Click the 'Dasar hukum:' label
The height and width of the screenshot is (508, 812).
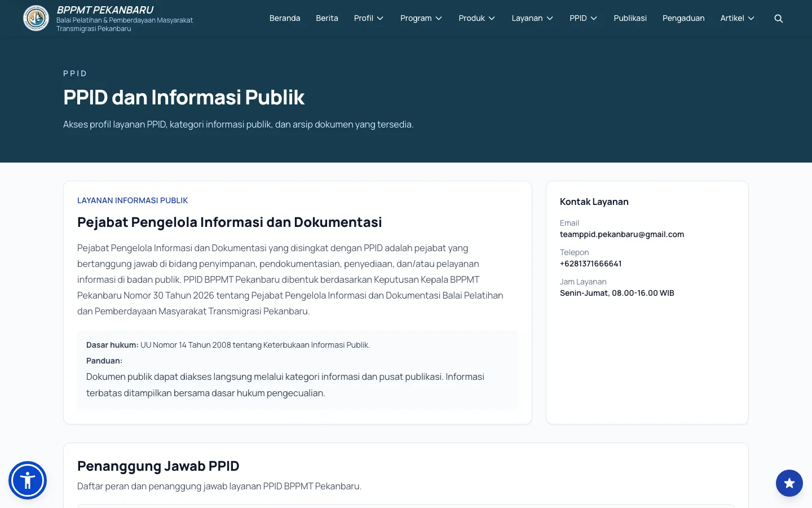point(112,345)
